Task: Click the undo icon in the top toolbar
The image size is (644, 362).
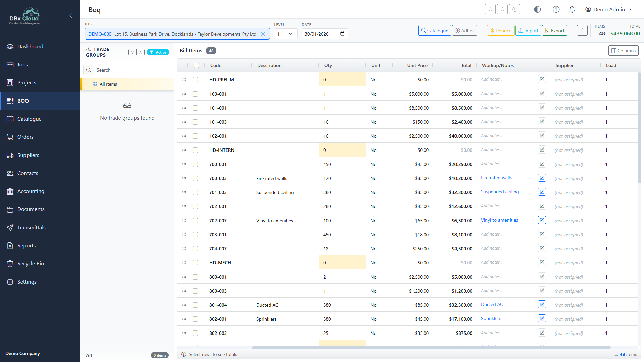Action: [490, 9]
